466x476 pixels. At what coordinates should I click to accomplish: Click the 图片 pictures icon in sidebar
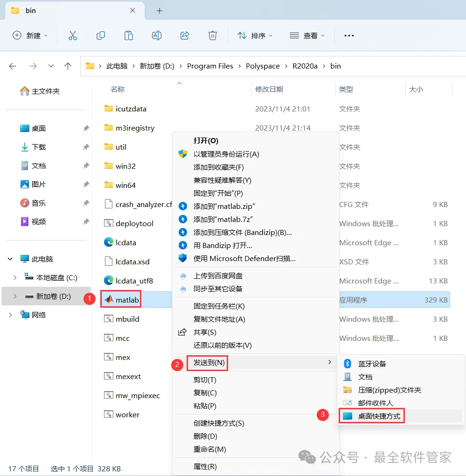point(24,184)
